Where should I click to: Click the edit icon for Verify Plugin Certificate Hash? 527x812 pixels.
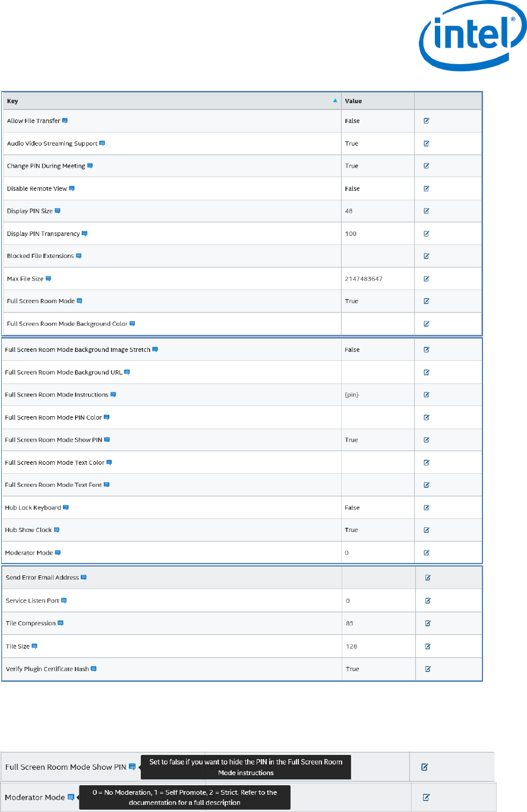[x=428, y=669]
